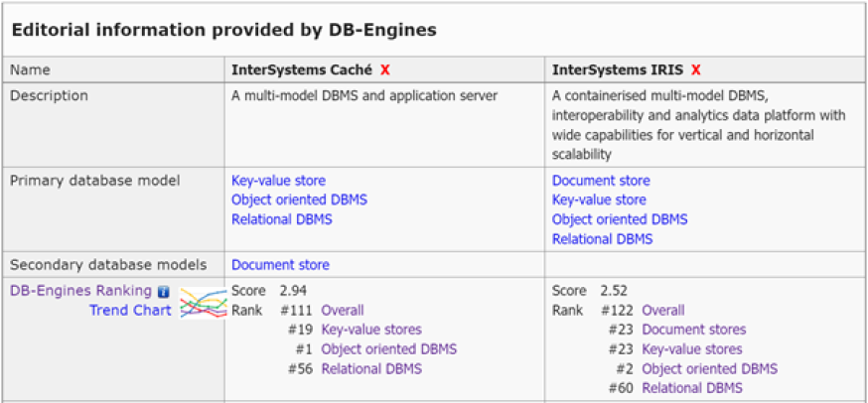The width and height of the screenshot is (868, 403).
Task: Open Document store link under IRIS
Action: click(601, 181)
